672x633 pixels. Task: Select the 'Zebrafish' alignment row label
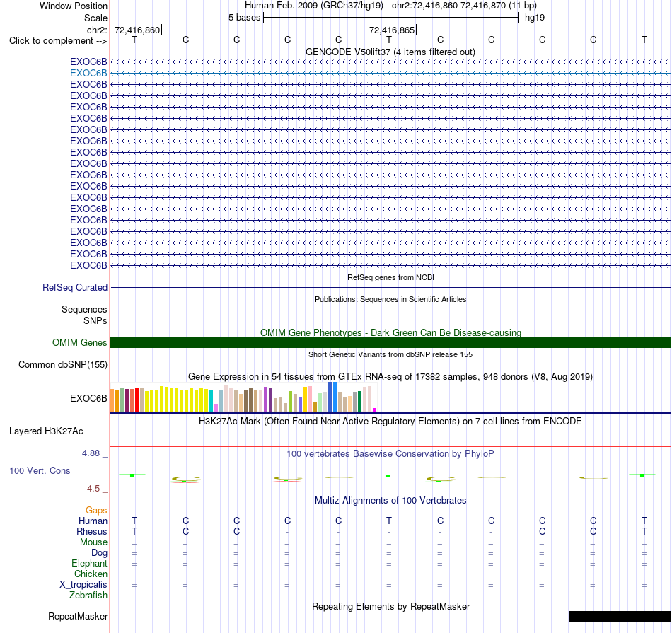click(88, 596)
